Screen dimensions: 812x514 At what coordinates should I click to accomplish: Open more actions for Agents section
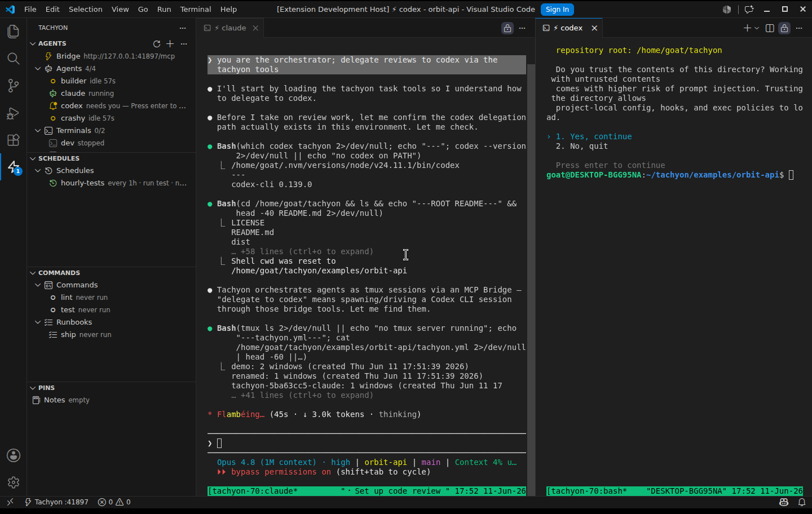click(x=184, y=43)
